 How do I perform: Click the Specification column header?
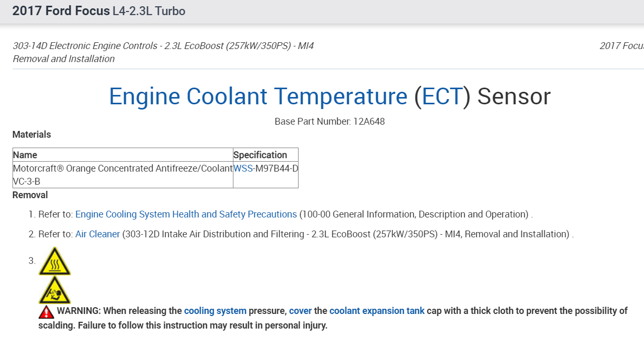260,155
